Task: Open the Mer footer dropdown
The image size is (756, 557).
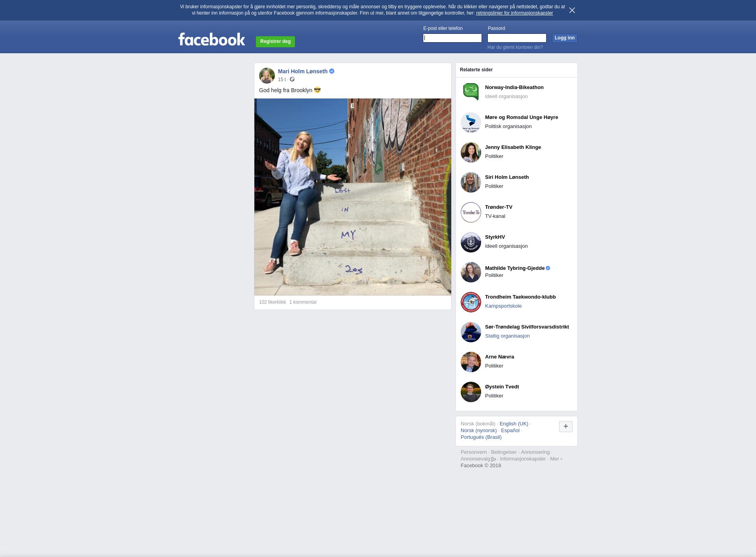Action: point(556,459)
